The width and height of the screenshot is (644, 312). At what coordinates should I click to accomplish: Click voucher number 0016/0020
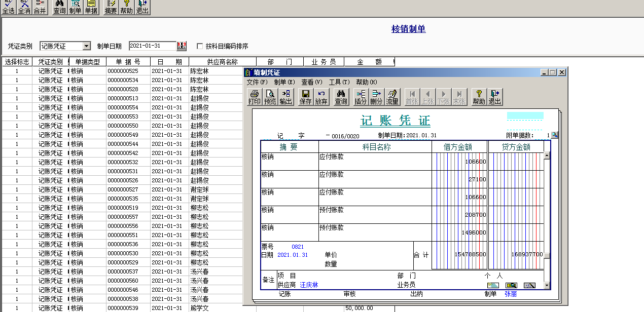[345, 136]
